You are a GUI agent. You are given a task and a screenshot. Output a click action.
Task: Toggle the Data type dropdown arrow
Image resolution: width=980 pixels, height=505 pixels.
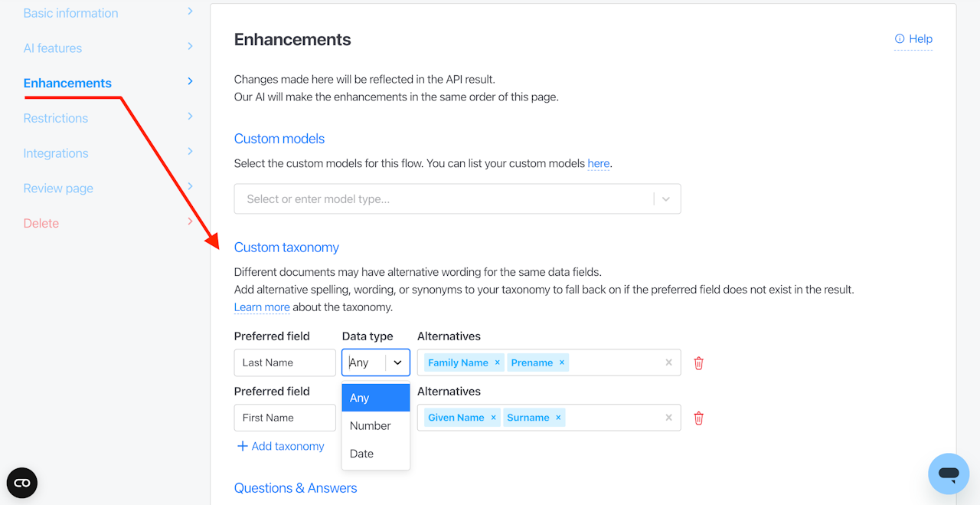(x=397, y=363)
